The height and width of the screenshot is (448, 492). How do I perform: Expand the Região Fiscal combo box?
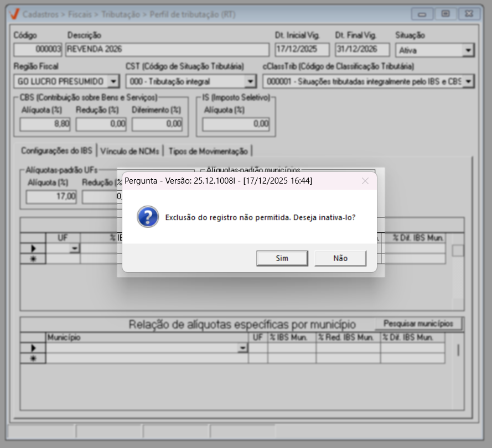point(113,81)
